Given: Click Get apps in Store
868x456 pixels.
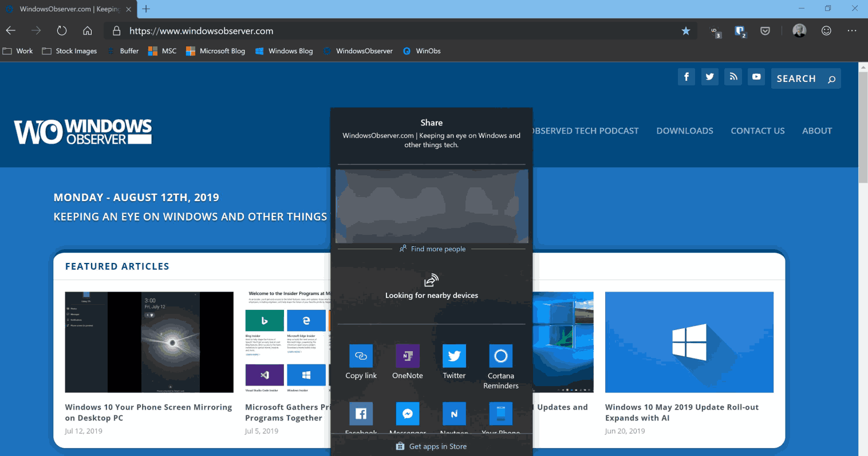Looking at the screenshot, I should pos(431,446).
